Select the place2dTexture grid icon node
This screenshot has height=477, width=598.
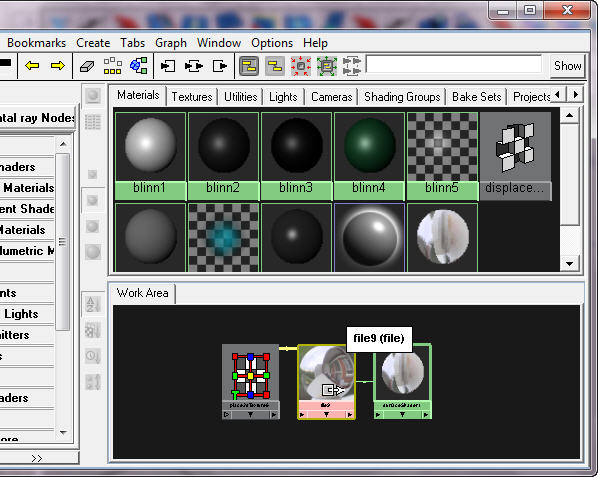tap(251, 376)
